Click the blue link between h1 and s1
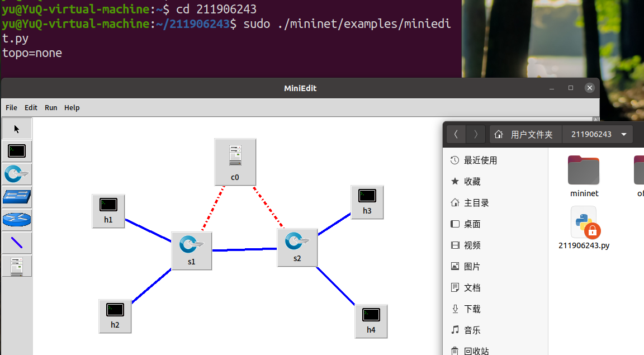 click(x=148, y=230)
